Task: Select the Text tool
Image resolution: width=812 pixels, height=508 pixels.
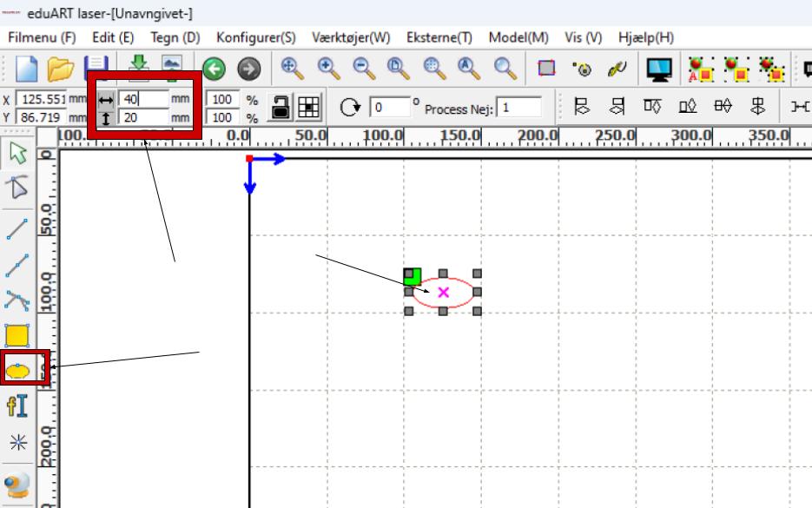Action: [17, 406]
